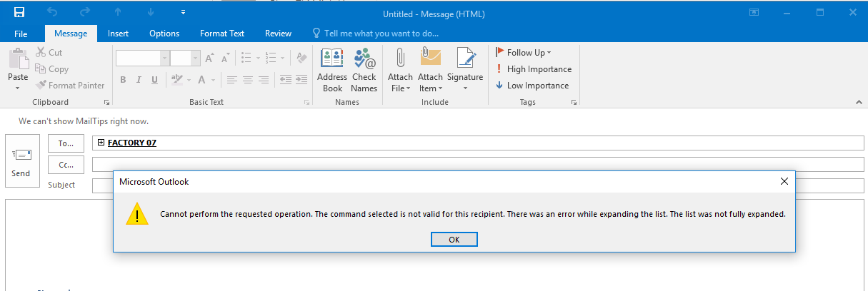
Task: Open the Signature menu
Action: point(465,70)
